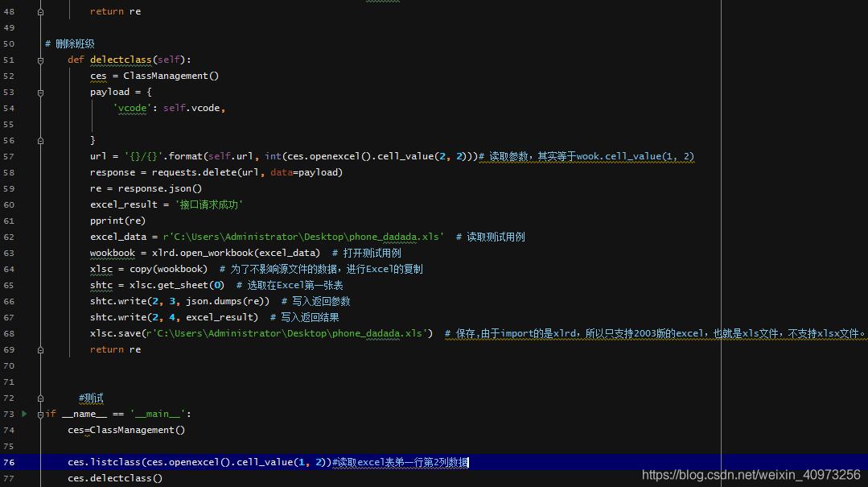868x487 pixels.
Task: Click the function name delectclass
Action: pos(121,59)
